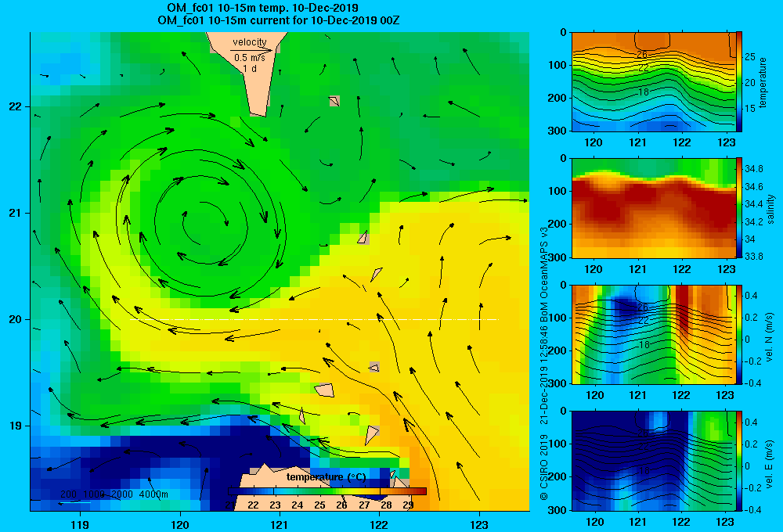The image size is (783, 532).
Task: Click latitude label 22 on main map axis
Action: (16, 106)
